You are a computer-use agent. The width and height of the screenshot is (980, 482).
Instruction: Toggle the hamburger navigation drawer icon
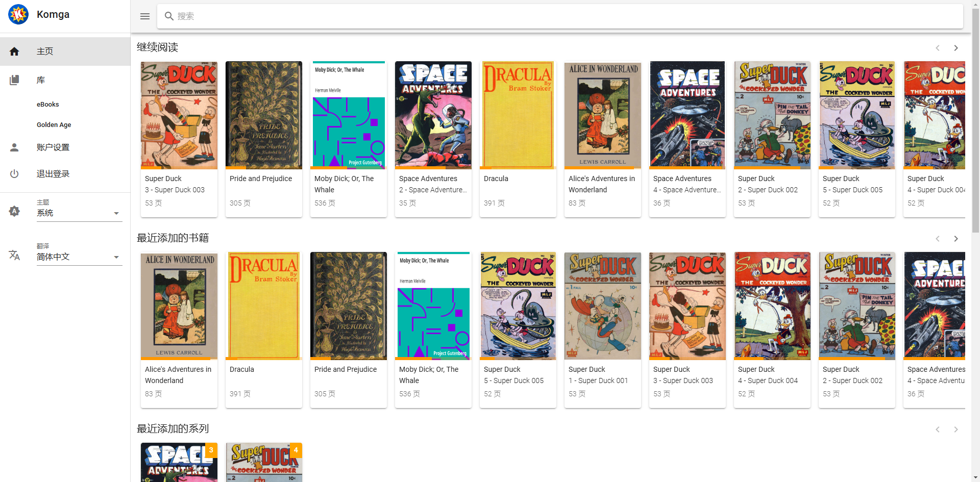[145, 16]
